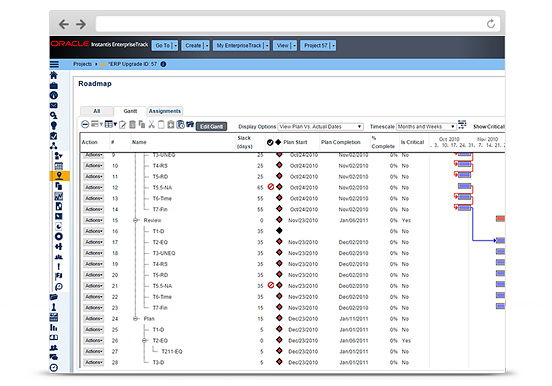Click the Plan Start column header
The height and width of the screenshot is (386, 552).
click(295, 142)
